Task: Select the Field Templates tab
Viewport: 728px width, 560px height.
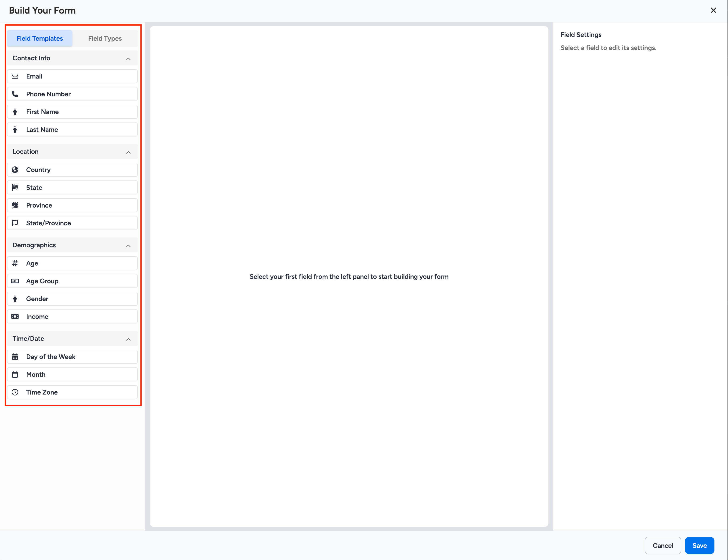Action: point(40,38)
